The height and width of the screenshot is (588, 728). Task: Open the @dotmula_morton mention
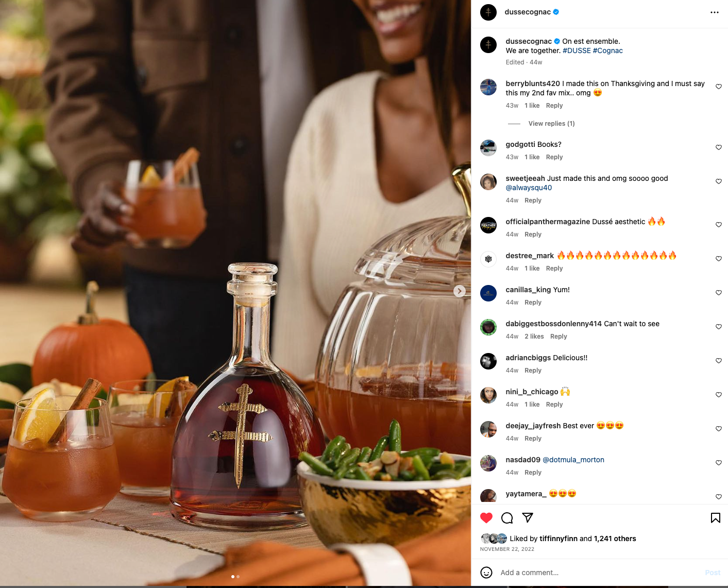click(573, 460)
